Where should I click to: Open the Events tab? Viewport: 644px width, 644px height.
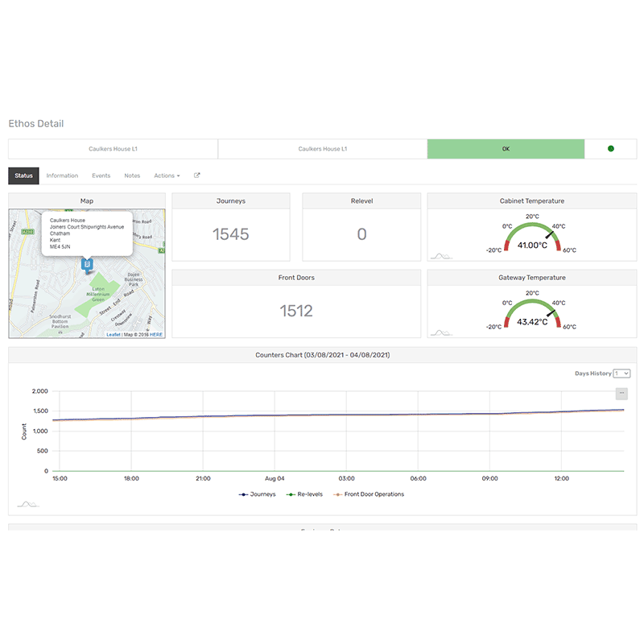pyautogui.click(x=101, y=175)
